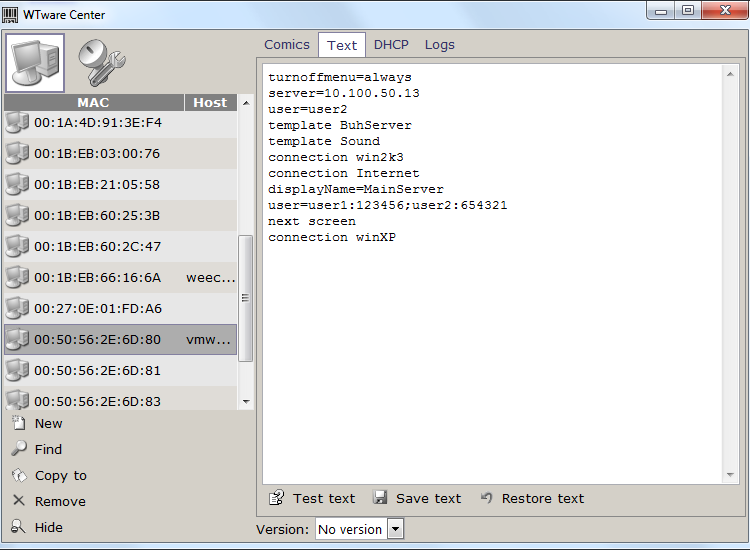Select the computers view icon
This screenshot has width=750, height=551.
coord(35,62)
